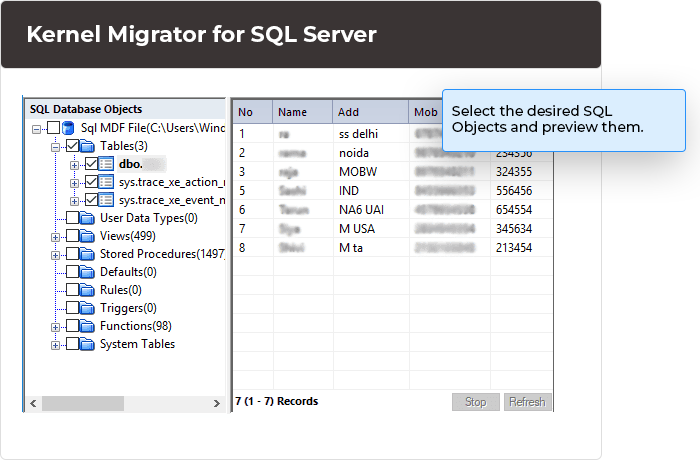The width and height of the screenshot is (700, 460).
Task: Uncheck the dbo. table checkbox
Action: (x=91, y=163)
